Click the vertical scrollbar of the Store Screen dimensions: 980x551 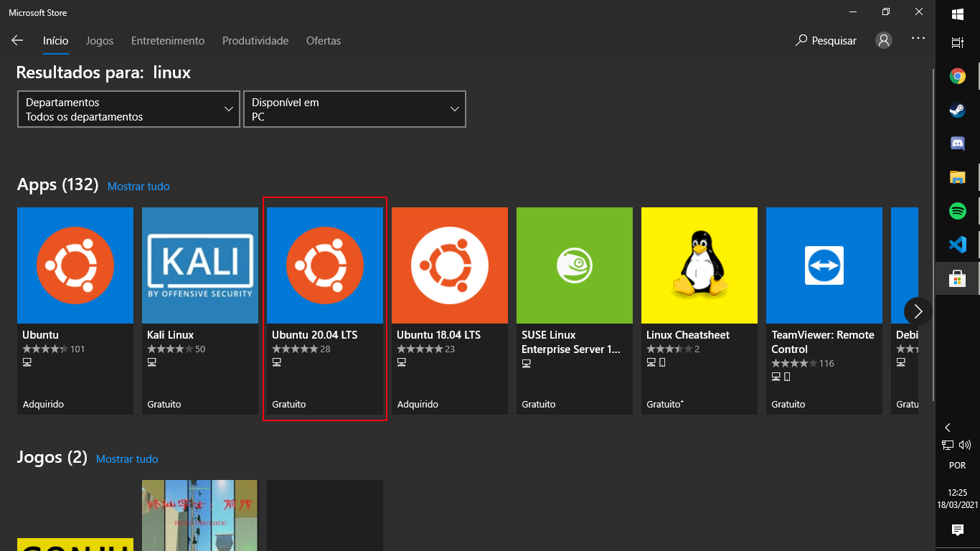933,234
